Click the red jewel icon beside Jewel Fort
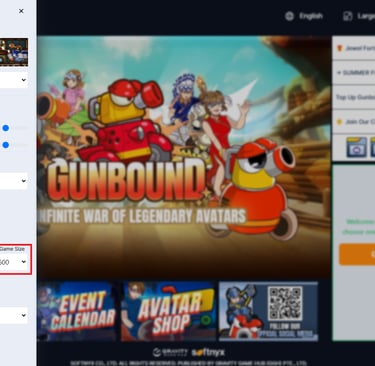This screenshot has width=375, height=366. [x=340, y=48]
